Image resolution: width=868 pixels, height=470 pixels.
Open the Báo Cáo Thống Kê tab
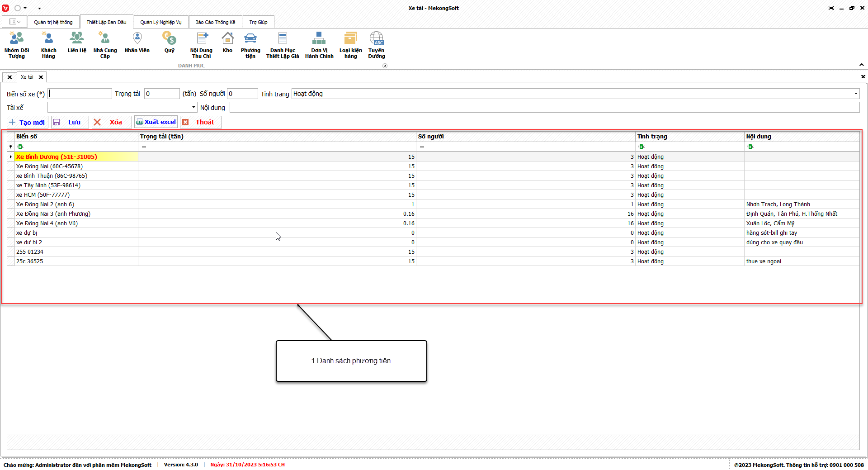[215, 22]
